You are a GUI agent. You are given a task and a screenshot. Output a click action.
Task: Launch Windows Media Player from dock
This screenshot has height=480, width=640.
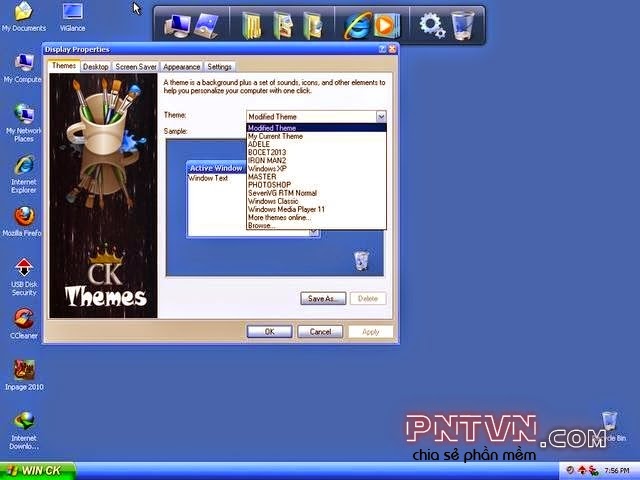(x=387, y=26)
